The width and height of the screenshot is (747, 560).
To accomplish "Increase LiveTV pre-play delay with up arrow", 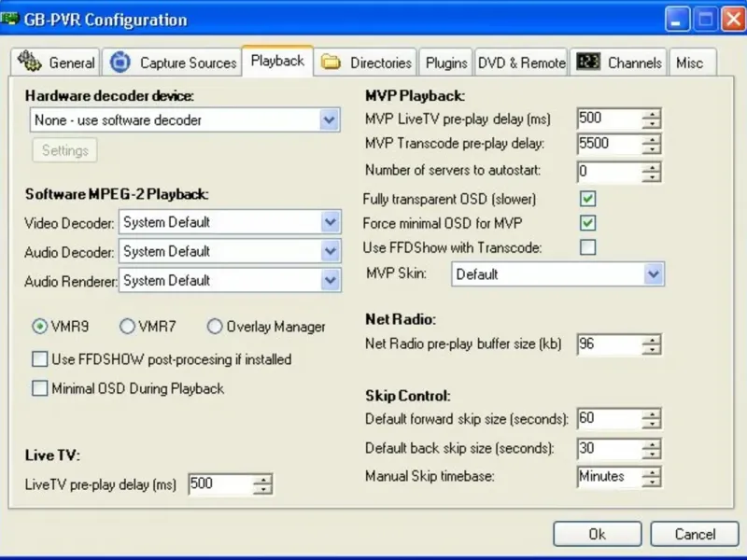I will 262,479.
